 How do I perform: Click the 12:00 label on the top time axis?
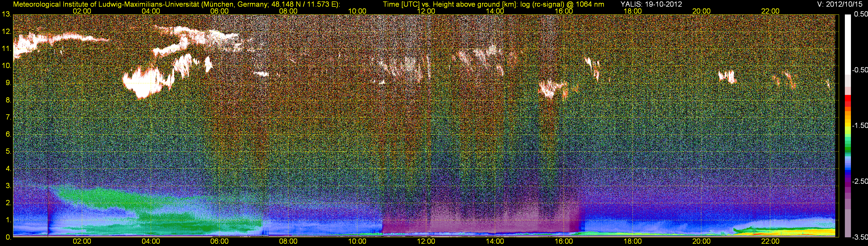[426, 11]
